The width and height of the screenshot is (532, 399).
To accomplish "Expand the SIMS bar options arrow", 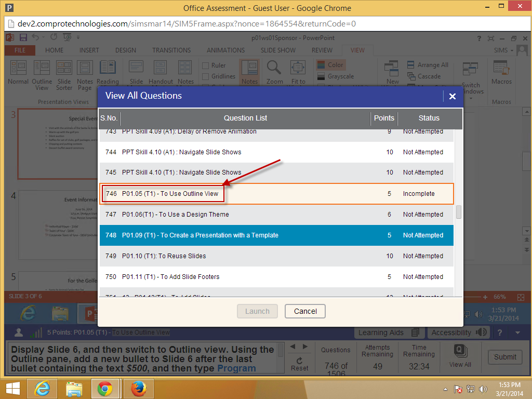I will pos(518,332).
